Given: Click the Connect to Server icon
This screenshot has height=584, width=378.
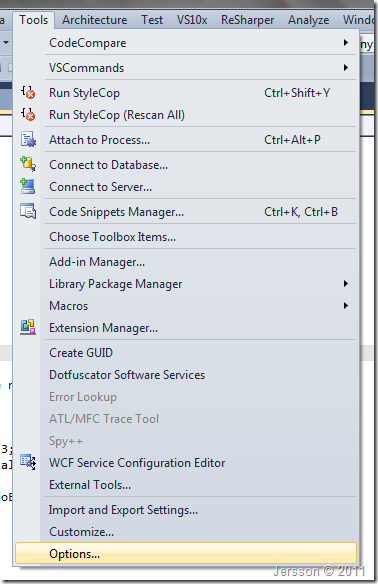Looking at the screenshot, I should pos(28,186).
